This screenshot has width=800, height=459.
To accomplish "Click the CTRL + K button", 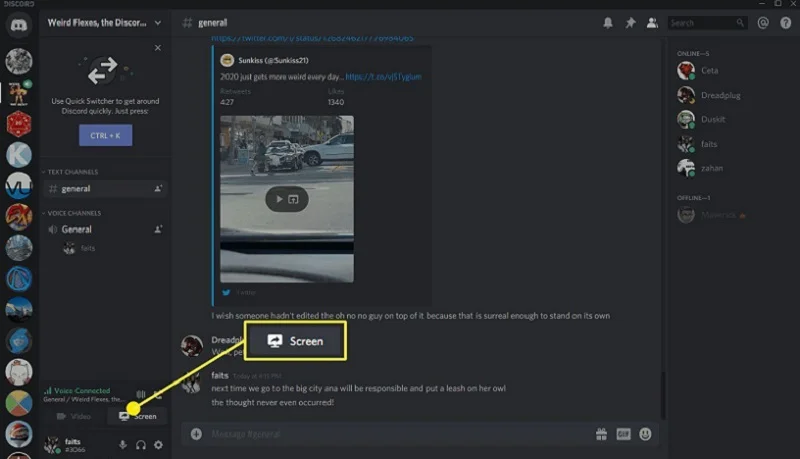I will tap(106, 136).
